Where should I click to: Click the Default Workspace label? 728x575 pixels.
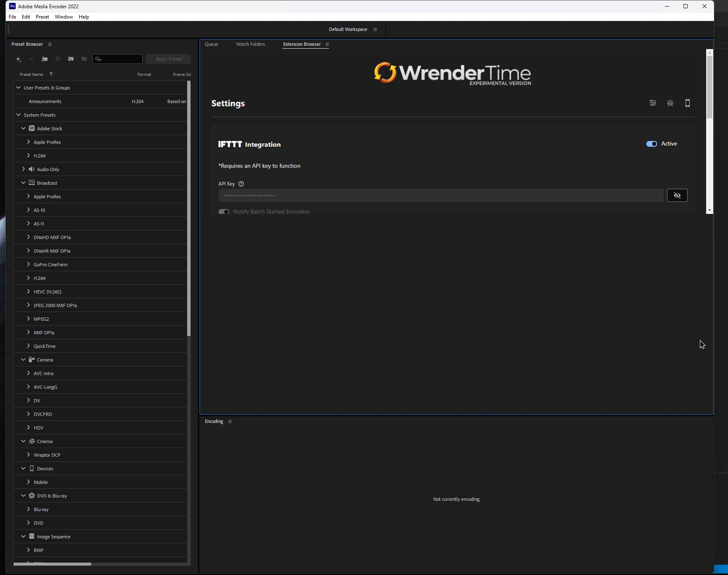[348, 29]
